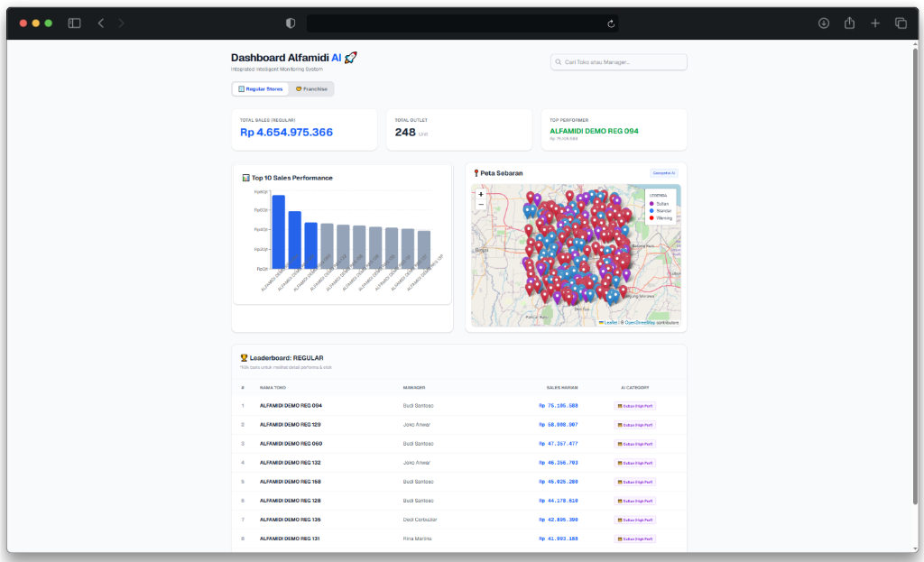The height and width of the screenshot is (562, 924).
Task: Go back to the previous page
Action: (x=100, y=23)
